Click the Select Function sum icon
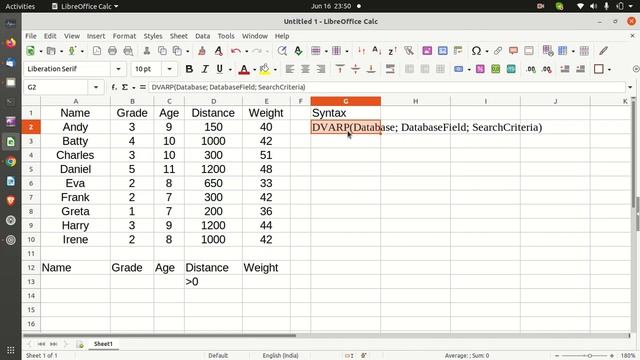This screenshot has height=360, width=640. pyautogui.click(x=125, y=87)
